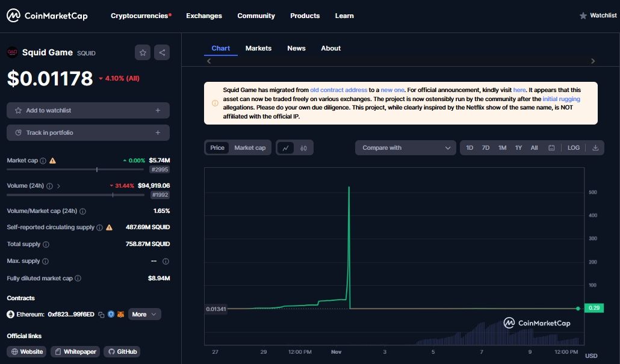Toggle chart to Market cap view
Screen dimensions: 620x364
tap(250, 148)
